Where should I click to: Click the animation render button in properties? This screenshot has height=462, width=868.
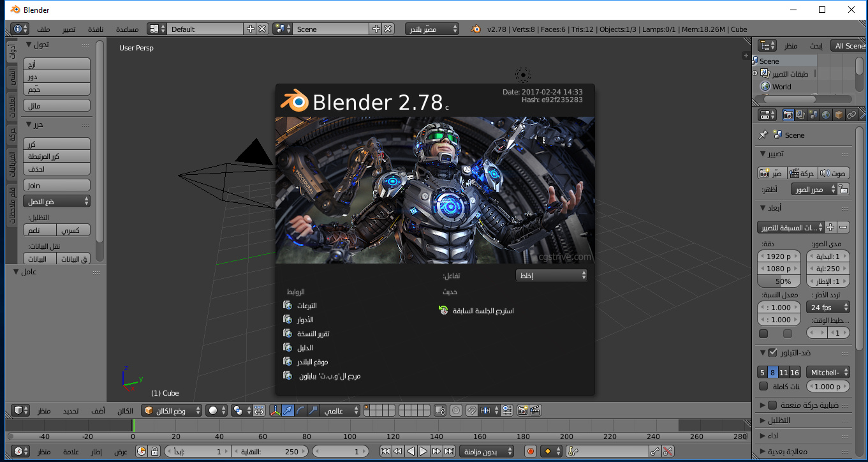[x=802, y=173]
